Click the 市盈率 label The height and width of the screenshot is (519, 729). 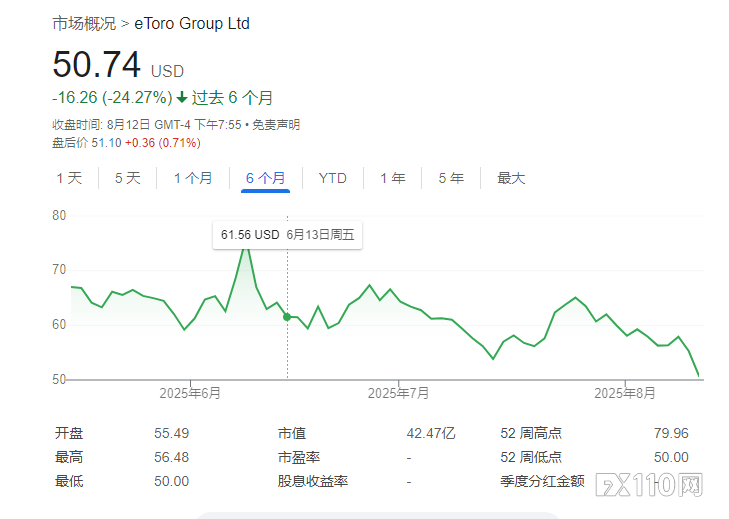(298, 457)
